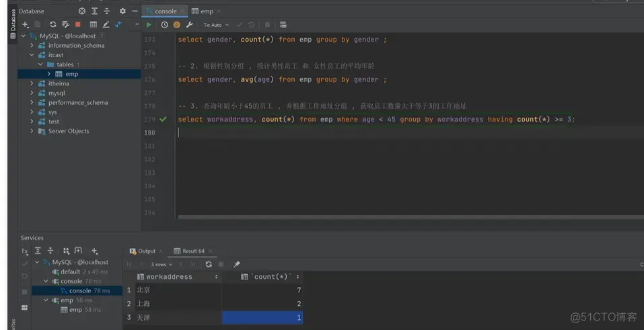Image resolution: width=644 pixels, height=330 pixels.
Task: Open Database panel settings gear
Action: [x=122, y=11]
